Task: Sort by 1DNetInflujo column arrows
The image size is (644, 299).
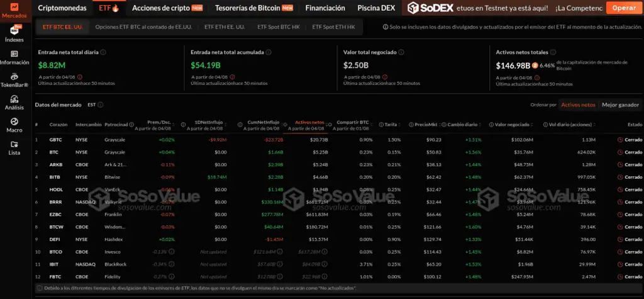Action: 226,124
